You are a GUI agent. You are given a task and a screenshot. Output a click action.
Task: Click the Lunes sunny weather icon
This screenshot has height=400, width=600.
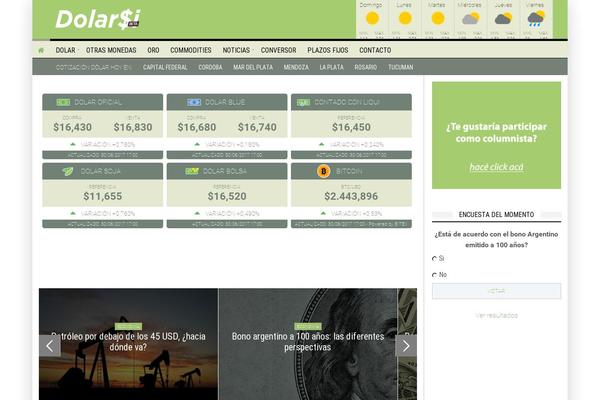point(405,18)
